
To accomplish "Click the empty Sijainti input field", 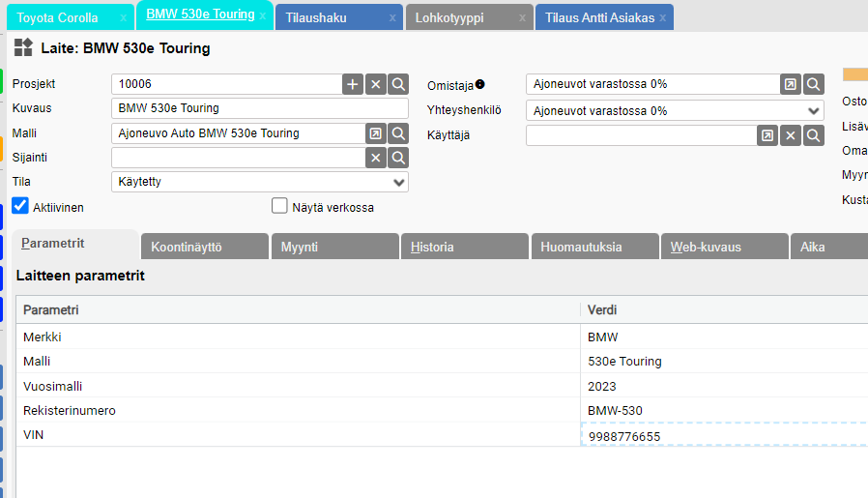I will coord(238,158).
